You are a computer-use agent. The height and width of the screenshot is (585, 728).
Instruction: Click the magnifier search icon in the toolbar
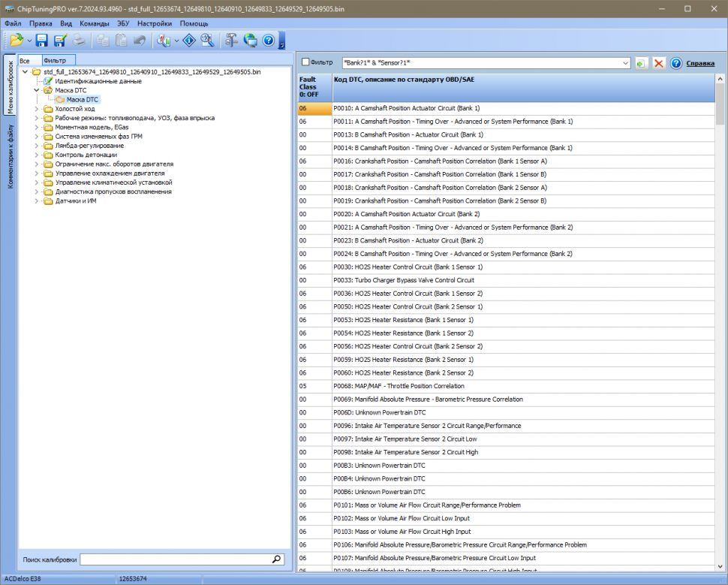207,41
